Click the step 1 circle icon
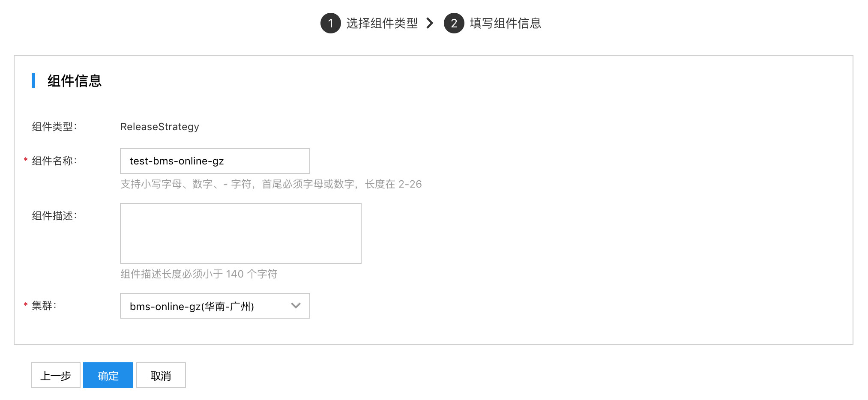Viewport: 868px width, 400px height. tap(330, 23)
